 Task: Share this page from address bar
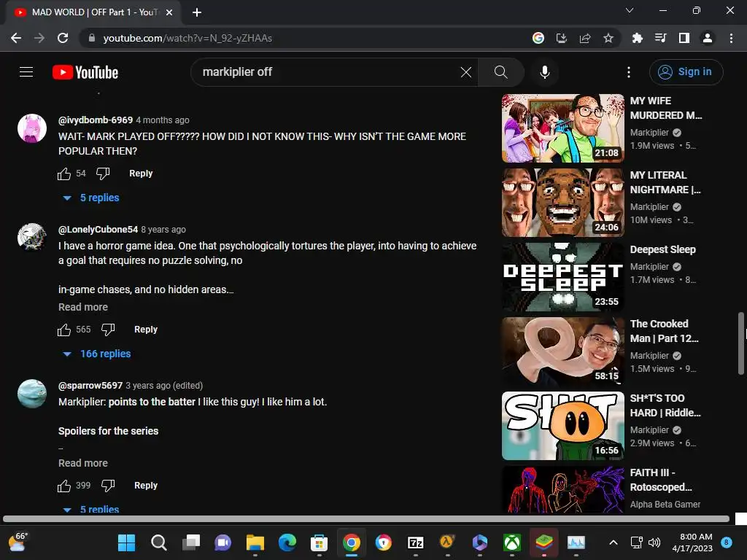[584, 38]
